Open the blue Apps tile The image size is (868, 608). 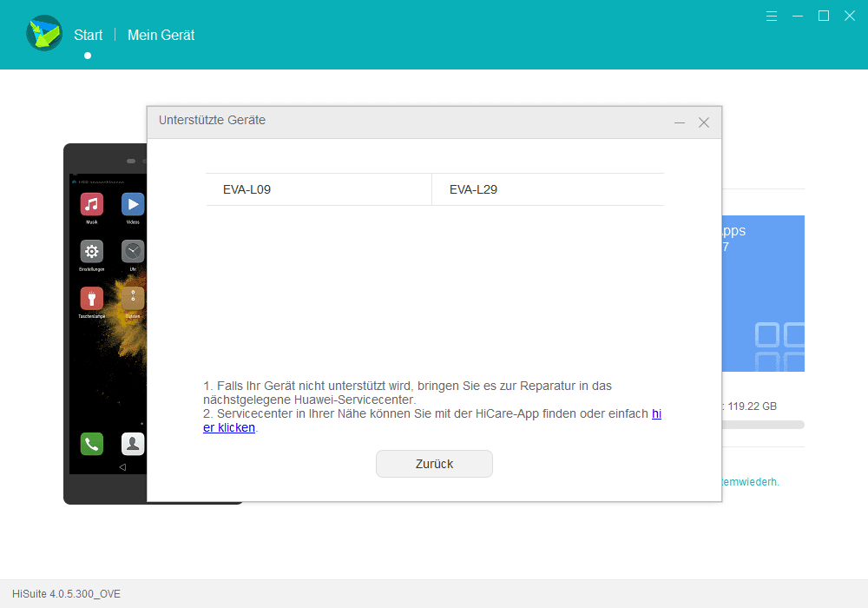763,294
